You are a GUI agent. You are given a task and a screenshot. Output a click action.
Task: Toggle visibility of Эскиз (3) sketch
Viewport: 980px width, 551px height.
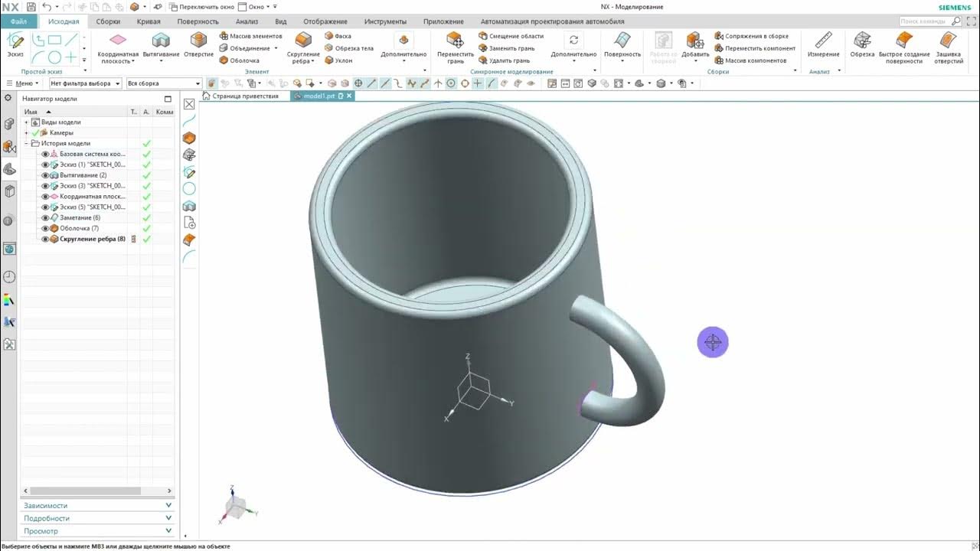[45, 186]
